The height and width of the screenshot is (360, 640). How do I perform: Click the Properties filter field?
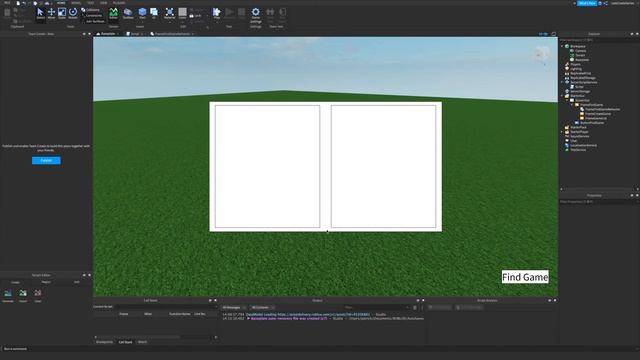click(598, 202)
